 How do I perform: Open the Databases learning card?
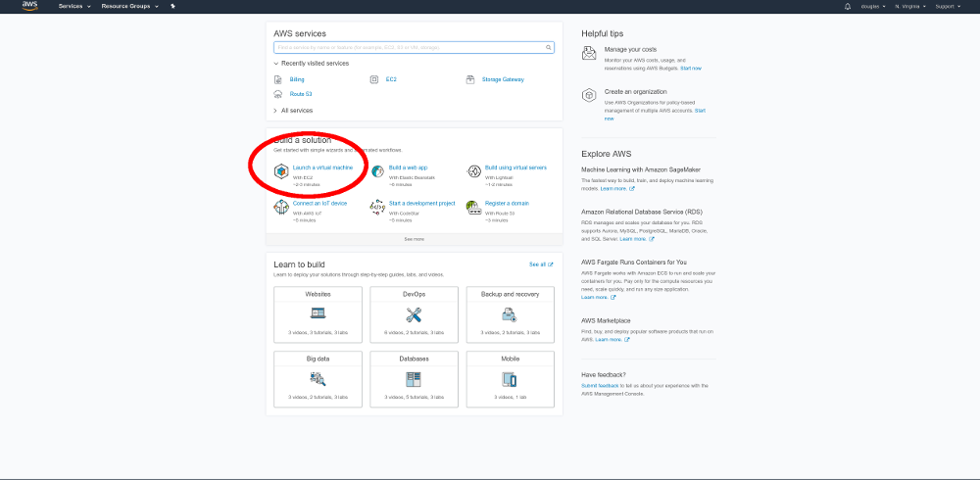click(x=414, y=379)
